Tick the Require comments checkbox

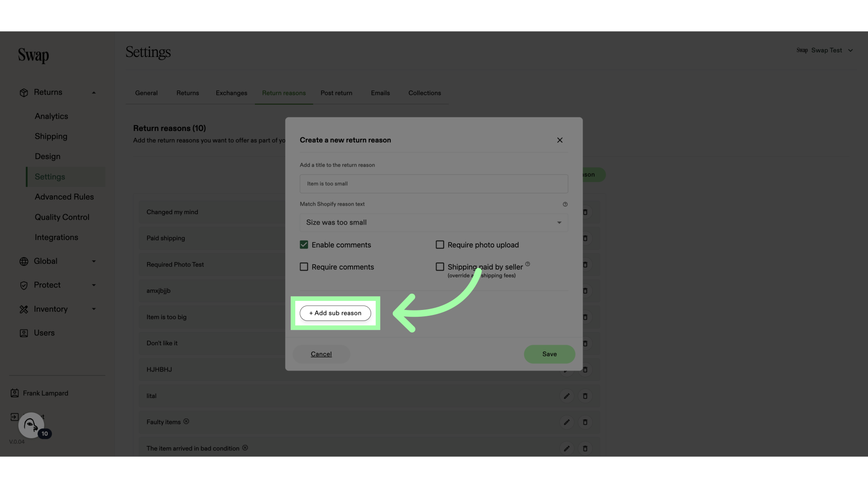point(304,267)
